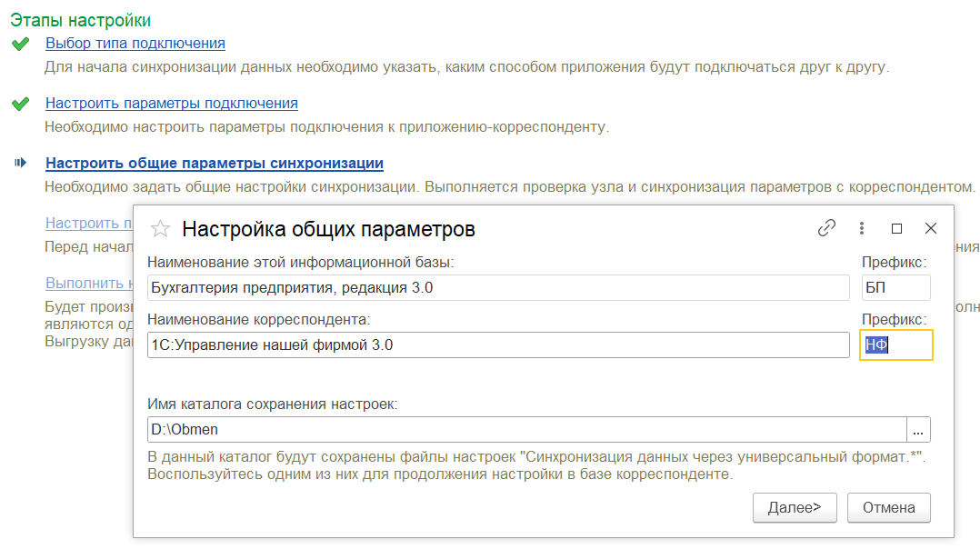This screenshot has width=980, height=559.
Task: Open Настроить общие параметры синхронизации link
Action: (x=215, y=164)
